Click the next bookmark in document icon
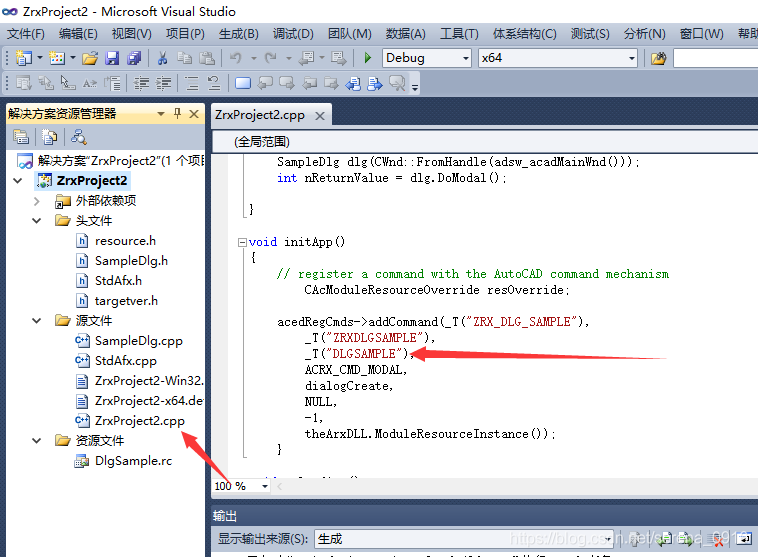This screenshot has height=557, width=758. (x=375, y=84)
